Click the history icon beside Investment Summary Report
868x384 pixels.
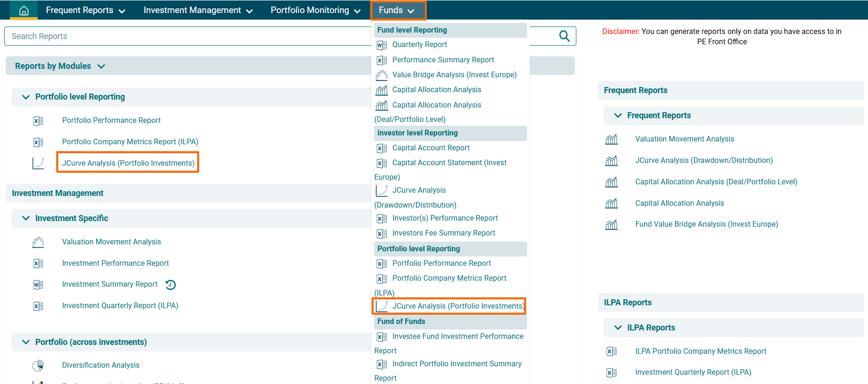(171, 285)
